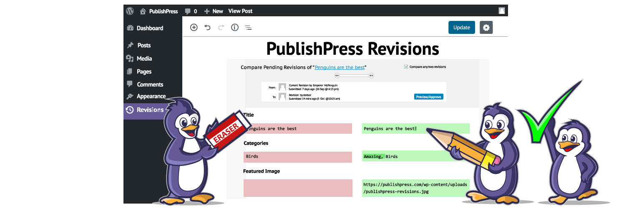This screenshot has width=644, height=209.
Task: Click the Dashboard gauge icon
Action: pyautogui.click(x=130, y=28)
